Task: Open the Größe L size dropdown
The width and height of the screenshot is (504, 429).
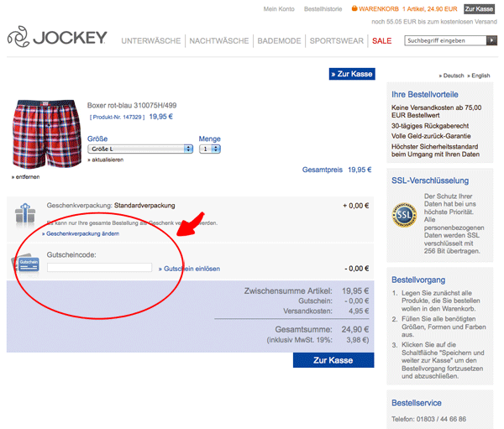Action: coord(140,149)
